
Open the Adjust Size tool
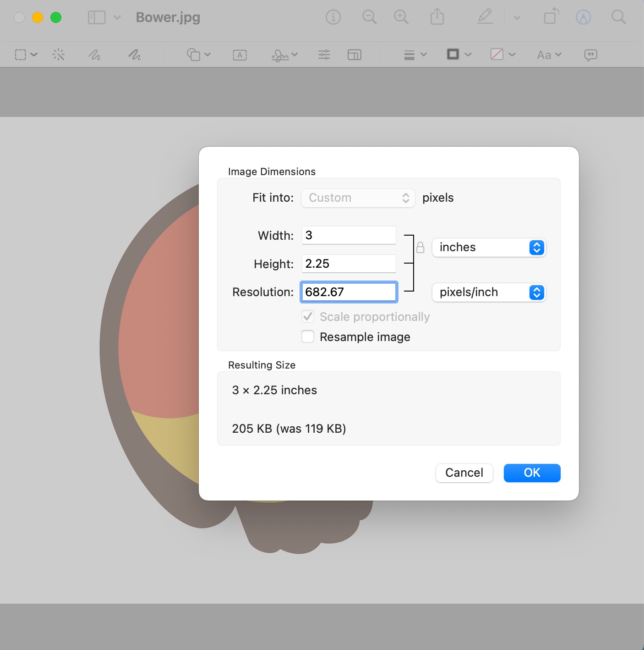[355, 55]
